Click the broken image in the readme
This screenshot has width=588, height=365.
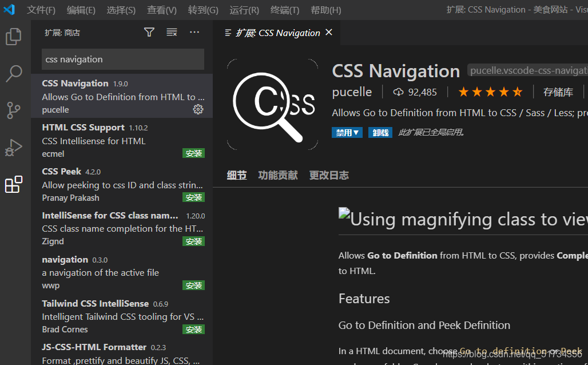click(x=344, y=213)
